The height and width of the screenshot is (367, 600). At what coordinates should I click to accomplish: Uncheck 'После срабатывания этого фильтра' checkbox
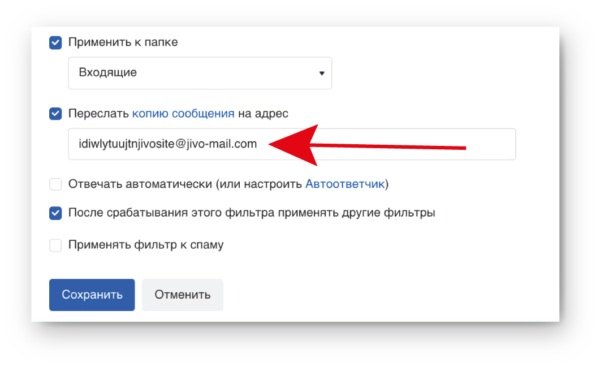pos(55,213)
